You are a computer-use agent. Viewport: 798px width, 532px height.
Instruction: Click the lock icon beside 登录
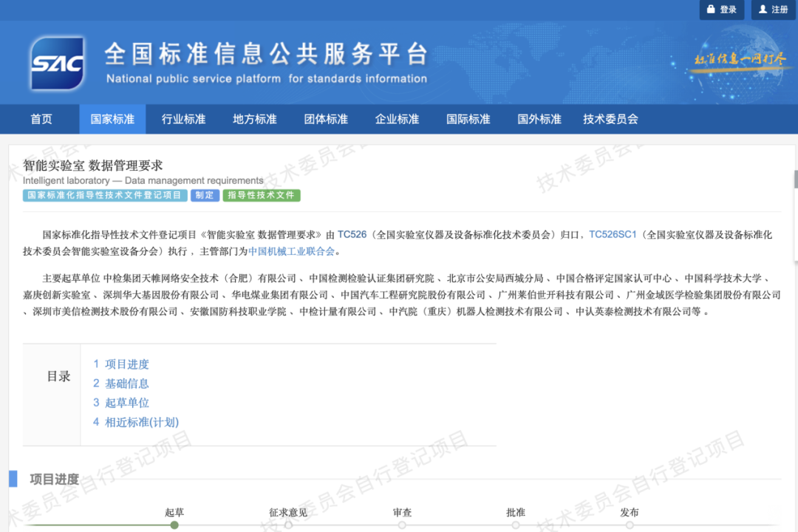(711, 9)
